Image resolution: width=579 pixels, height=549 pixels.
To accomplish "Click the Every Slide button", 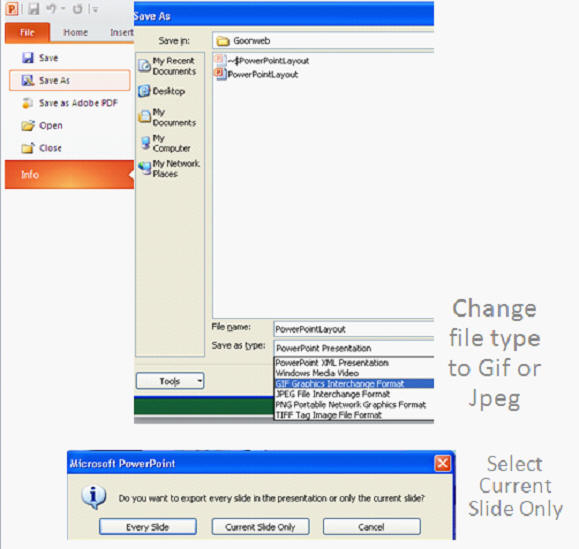I will click(x=148, y=527).
